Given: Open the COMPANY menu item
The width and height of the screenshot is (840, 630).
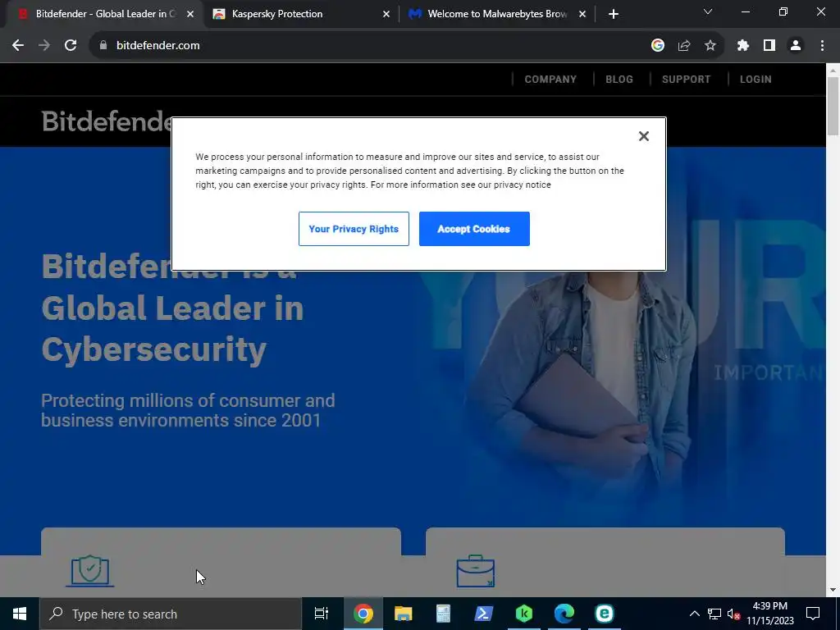Looking at the screenshot, I should click(550, 80).
